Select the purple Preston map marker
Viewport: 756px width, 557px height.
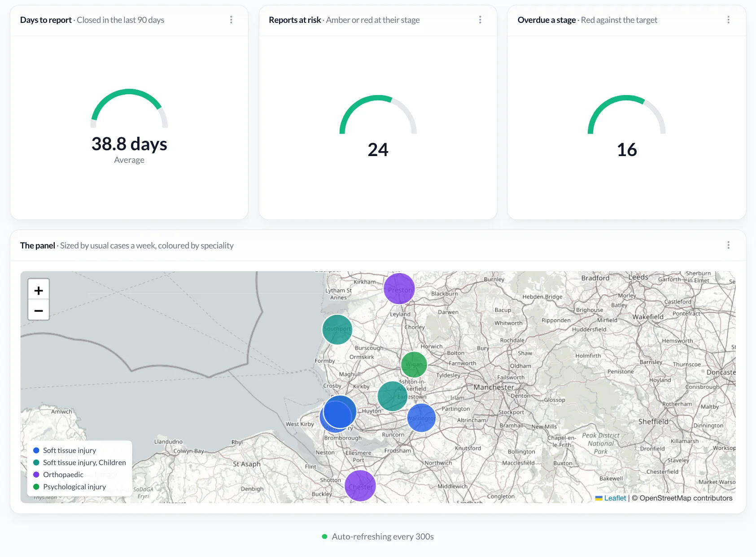(399, 289)
